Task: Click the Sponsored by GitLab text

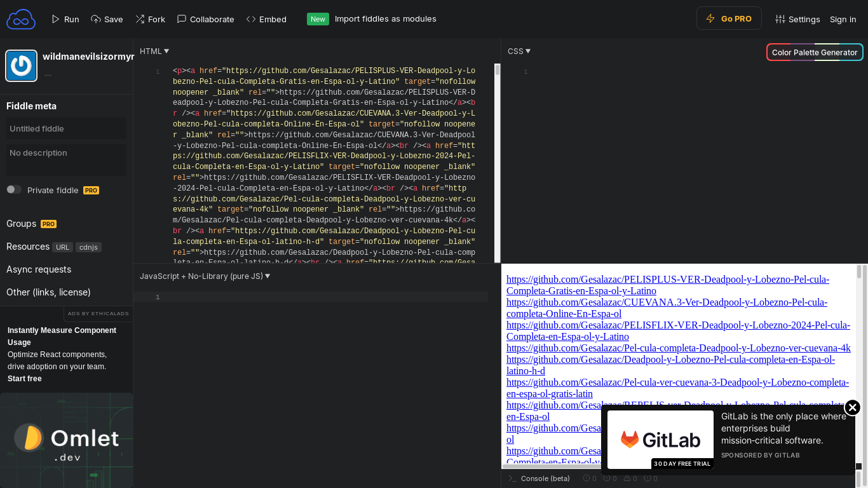Action: [760, 455]
